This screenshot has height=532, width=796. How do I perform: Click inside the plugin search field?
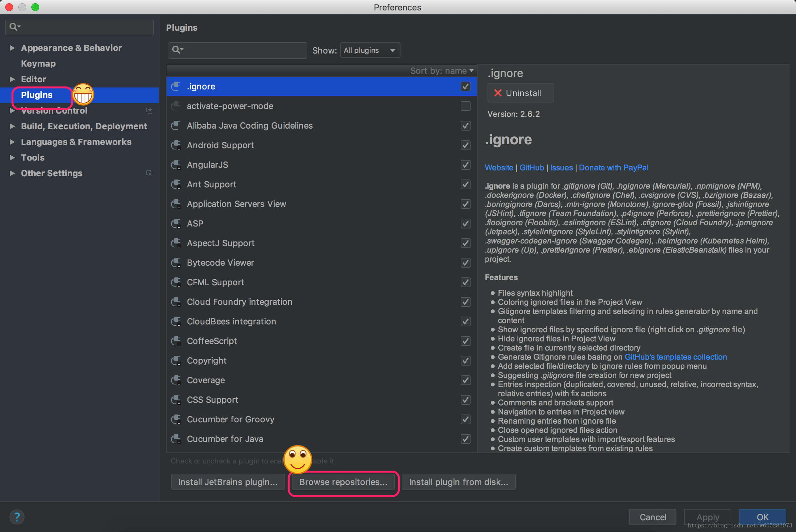(244, 50)
